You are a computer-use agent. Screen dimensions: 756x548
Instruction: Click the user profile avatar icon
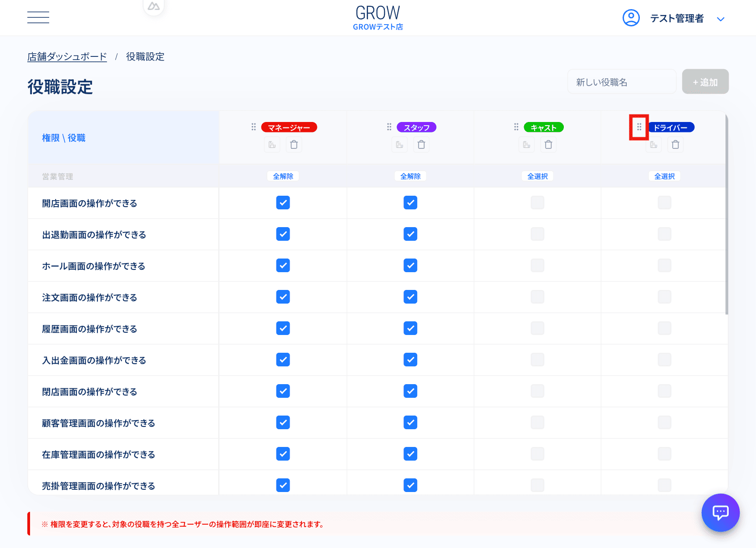coord(631,18)
